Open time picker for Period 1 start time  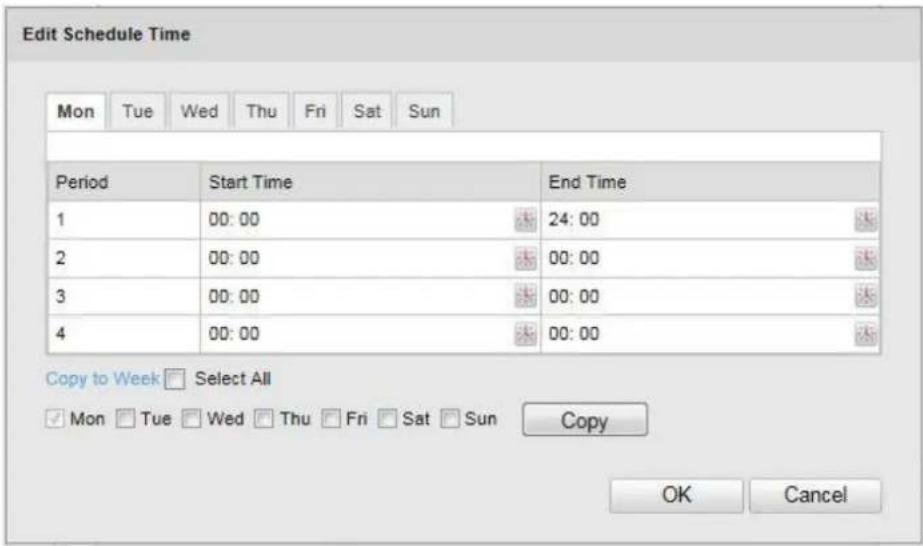coord(525,220)
